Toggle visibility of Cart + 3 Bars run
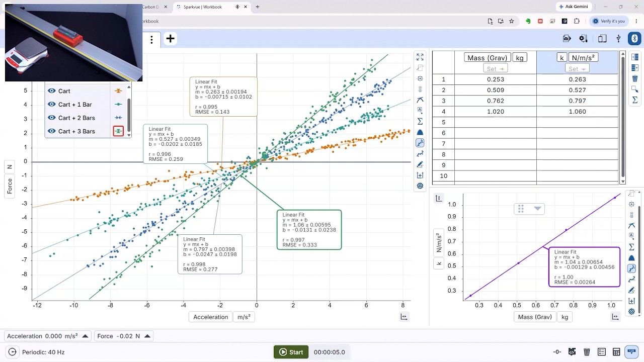Image resolution: width=644 pixels, height=362 pixels. coord(51,131)
